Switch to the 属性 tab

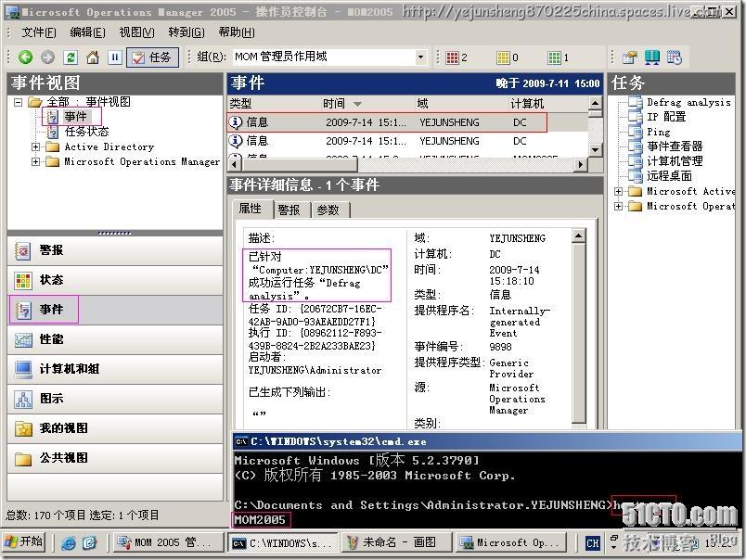(252, 209)
